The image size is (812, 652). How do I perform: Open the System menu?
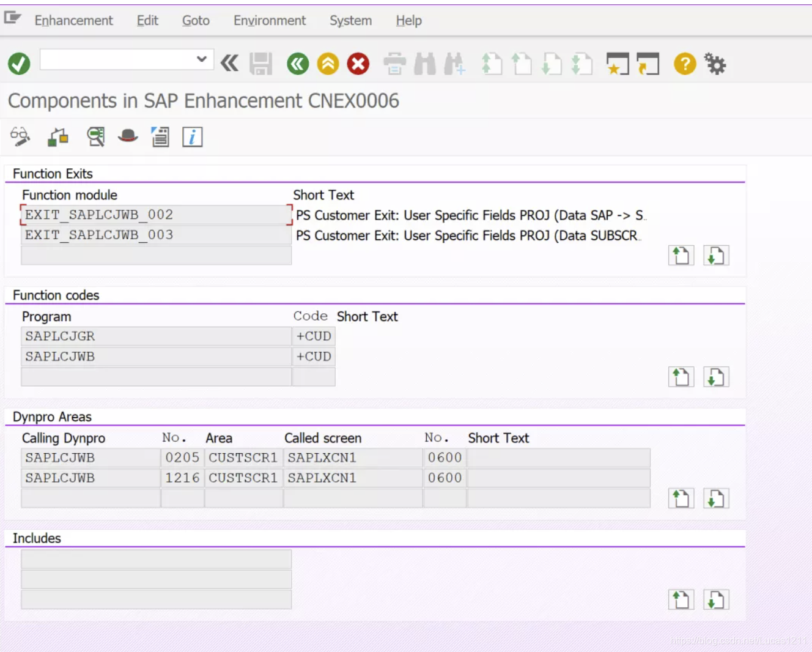[351, 21]
